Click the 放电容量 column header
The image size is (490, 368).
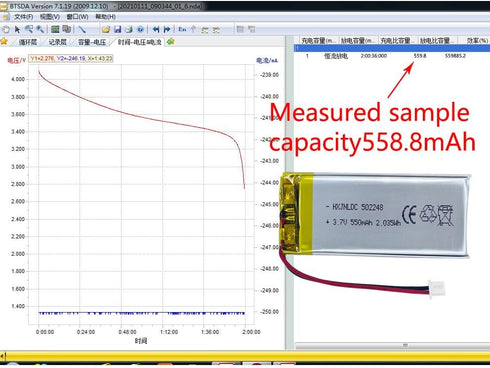[358, 40]
